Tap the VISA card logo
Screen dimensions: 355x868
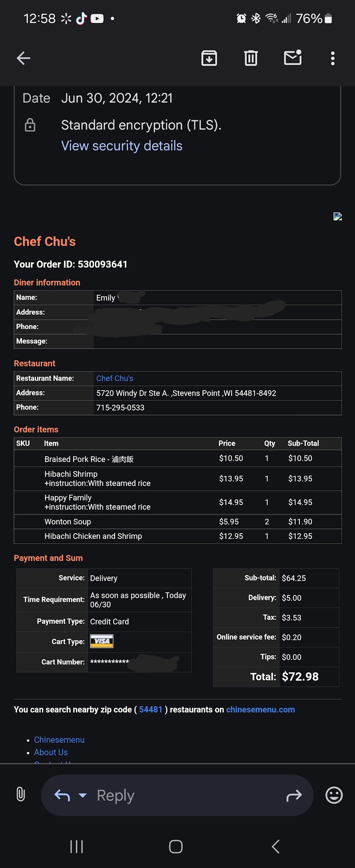coord(102,641)
